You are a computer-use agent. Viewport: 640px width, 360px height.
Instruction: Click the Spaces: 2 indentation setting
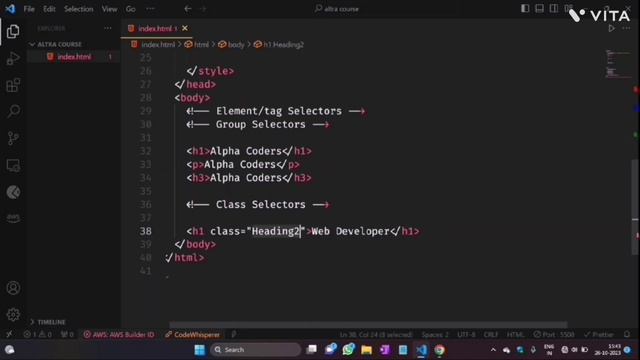435,334
